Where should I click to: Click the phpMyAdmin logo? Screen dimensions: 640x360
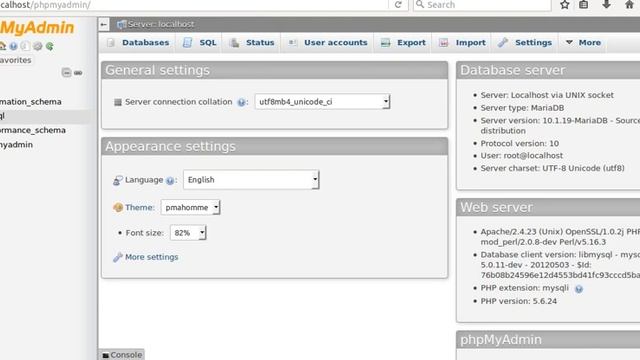point(37,28)
